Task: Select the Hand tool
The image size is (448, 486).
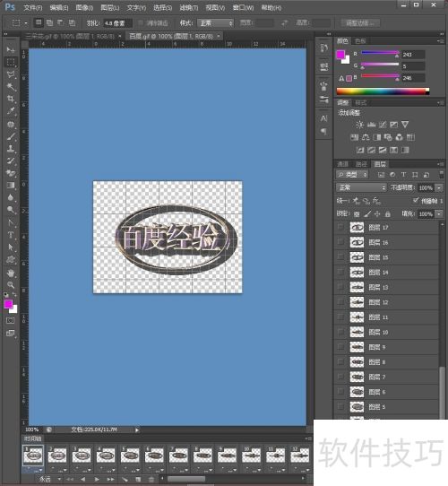Action: point(11,273)
